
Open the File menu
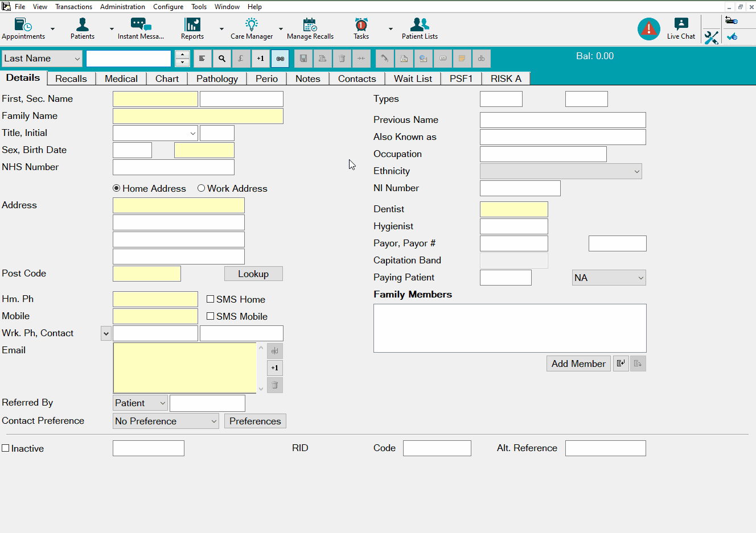20,7
